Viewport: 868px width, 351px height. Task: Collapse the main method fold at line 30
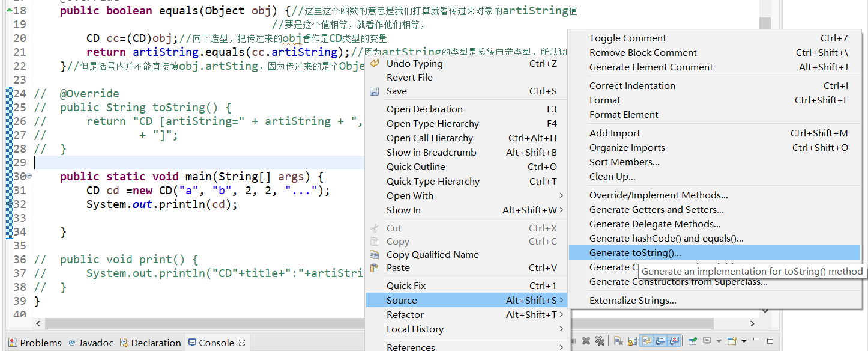[29, 176]
